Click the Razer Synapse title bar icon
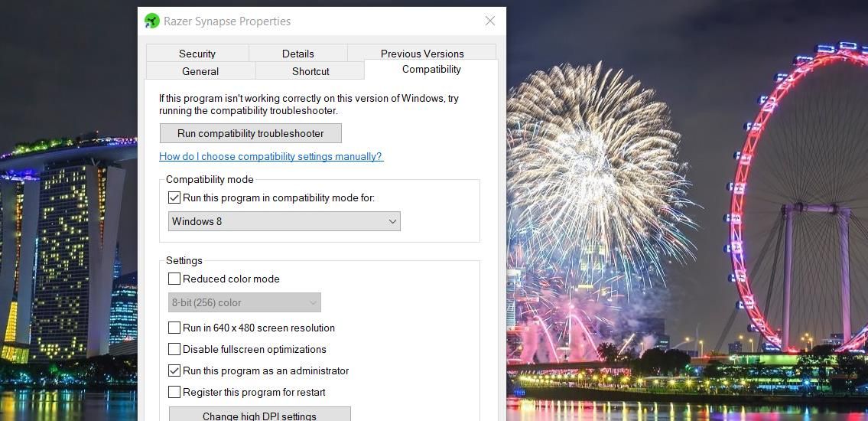Viewport: 868px width, 421px height. point(152,21)
